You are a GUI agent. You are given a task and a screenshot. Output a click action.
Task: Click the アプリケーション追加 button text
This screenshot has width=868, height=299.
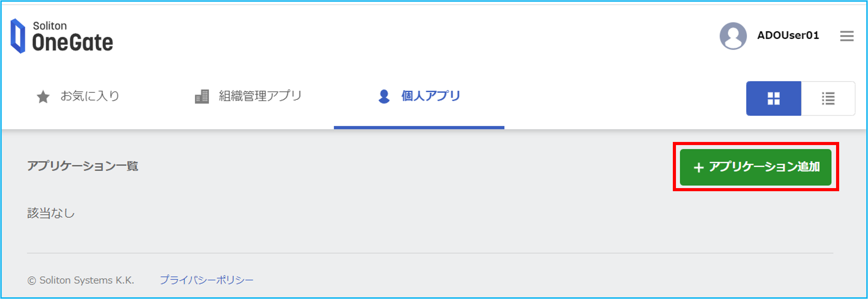click(x=764, y=167)
